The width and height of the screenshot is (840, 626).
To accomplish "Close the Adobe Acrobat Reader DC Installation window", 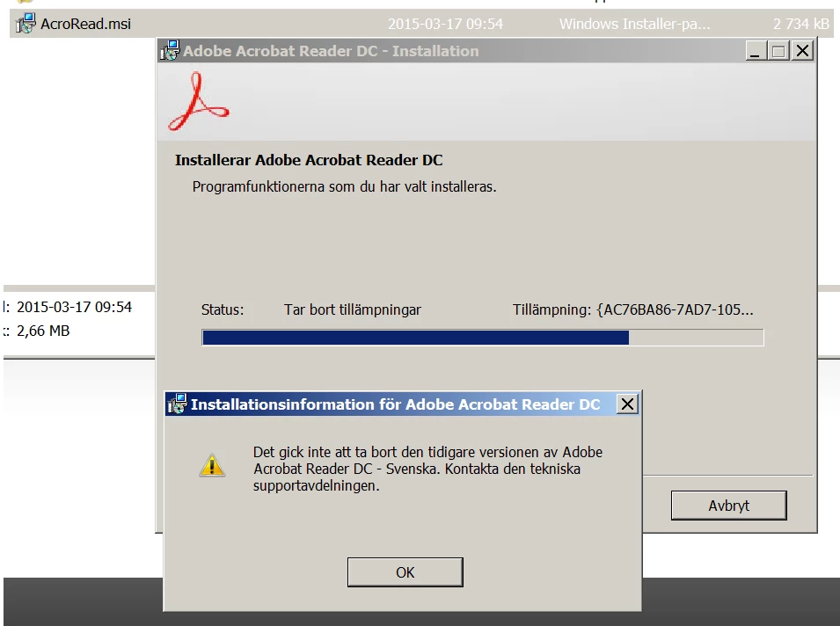I will tap(802, 51).
